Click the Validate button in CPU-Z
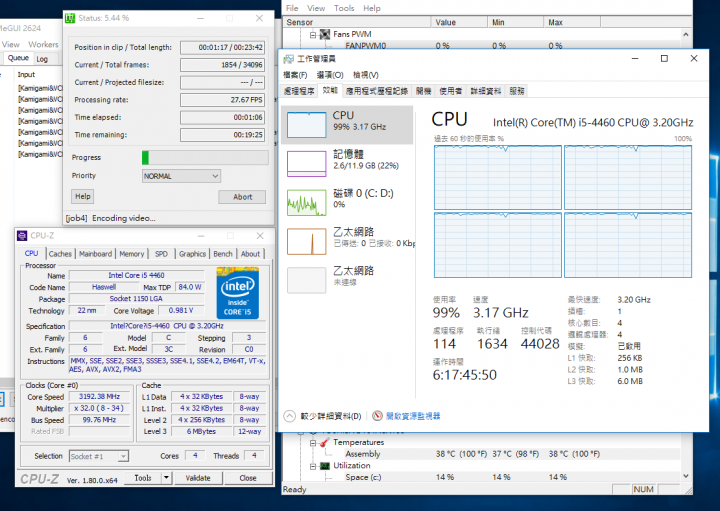Image resolution: width=720 pixels, height=511 pixels. pyautogui.click(x=198, y=478)
